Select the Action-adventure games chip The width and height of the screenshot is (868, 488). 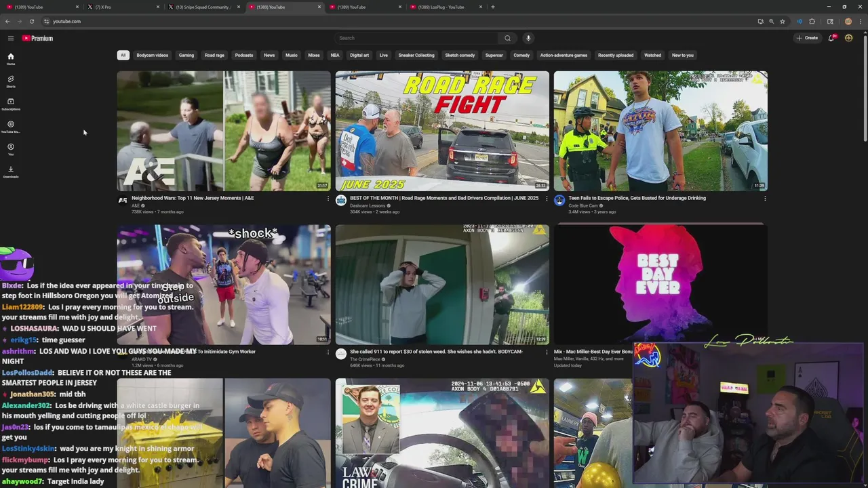point(564,55)
